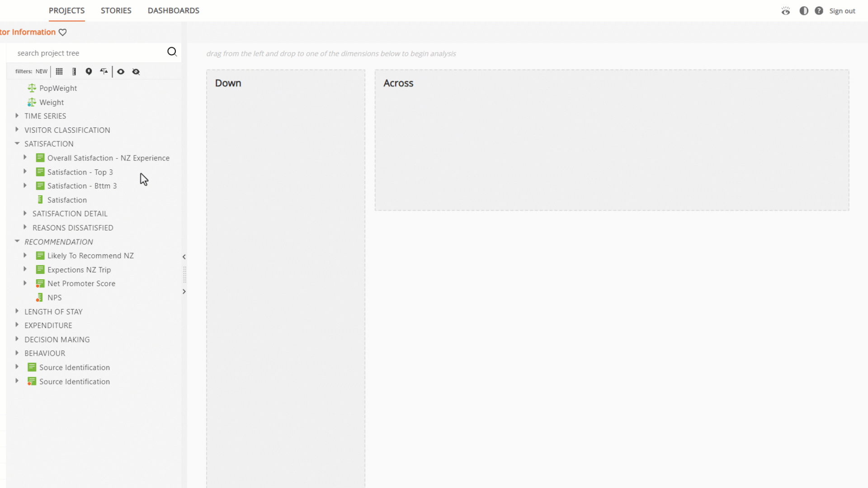Expand REASONS DISSATISFIED subfolder
This screenshot has height=488, width=868.
(x=25, y=227)
